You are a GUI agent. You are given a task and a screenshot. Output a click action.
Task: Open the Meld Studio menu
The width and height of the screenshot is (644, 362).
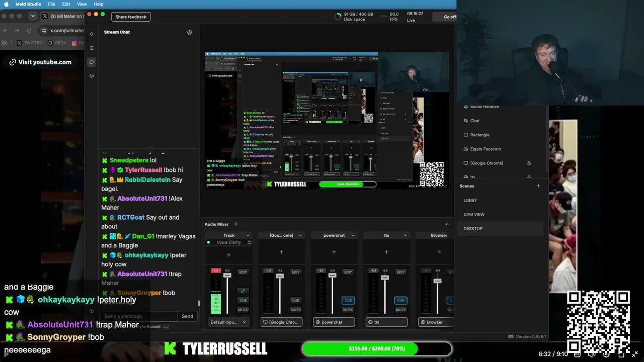coord(28,4)
